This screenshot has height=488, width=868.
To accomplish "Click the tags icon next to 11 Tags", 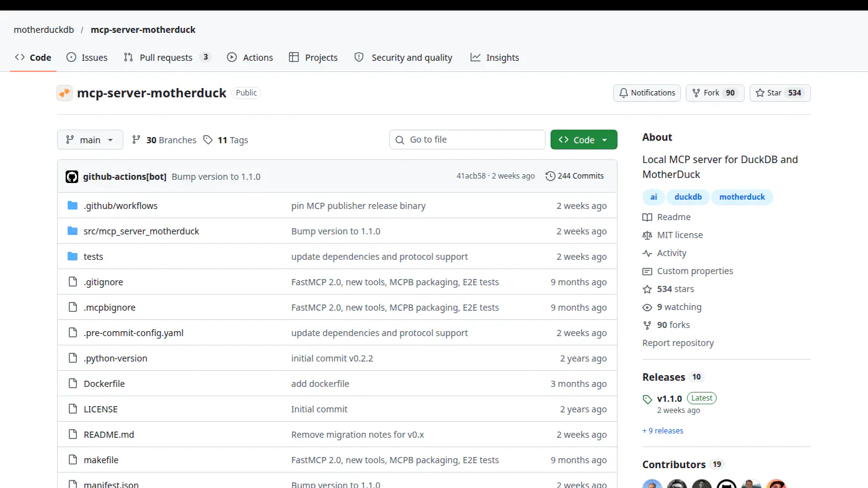I will coord(208,140).
